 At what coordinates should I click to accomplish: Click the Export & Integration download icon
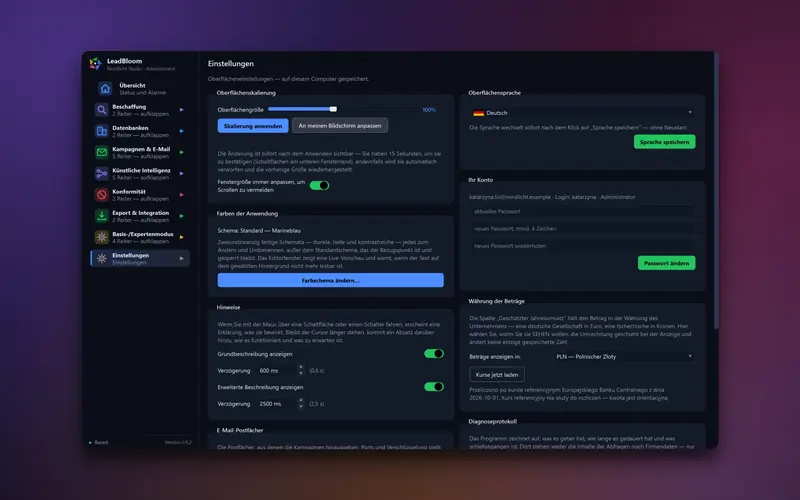[102, 216]
